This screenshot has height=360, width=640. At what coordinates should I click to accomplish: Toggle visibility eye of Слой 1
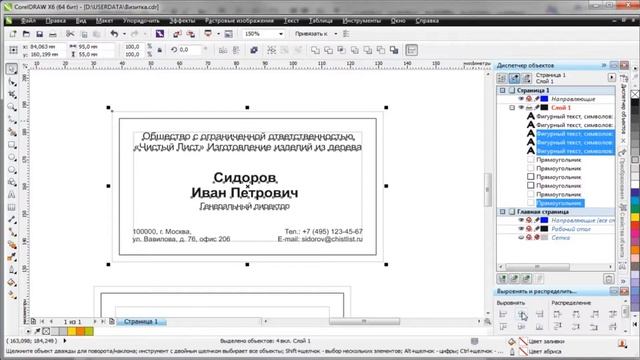(x=521, y=108)
